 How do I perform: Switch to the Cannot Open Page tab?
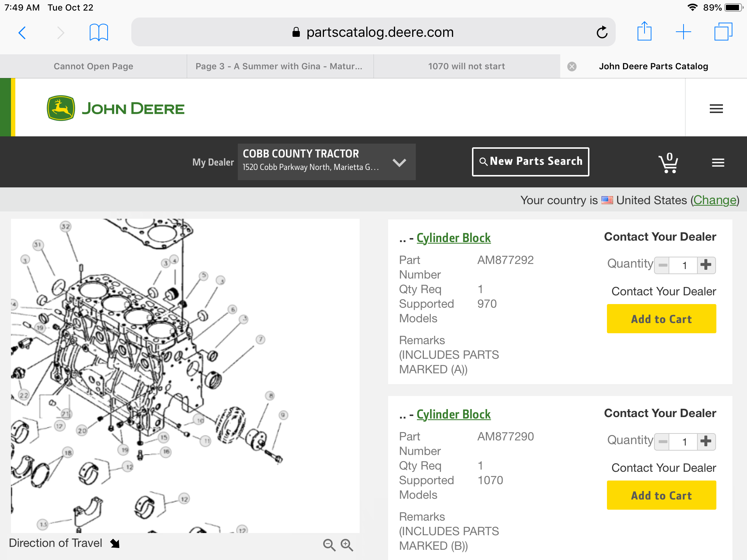click(93, 66)
